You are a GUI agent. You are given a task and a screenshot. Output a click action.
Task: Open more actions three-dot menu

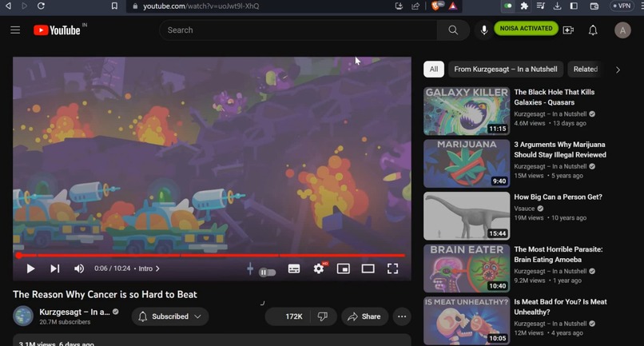(402, 316)
